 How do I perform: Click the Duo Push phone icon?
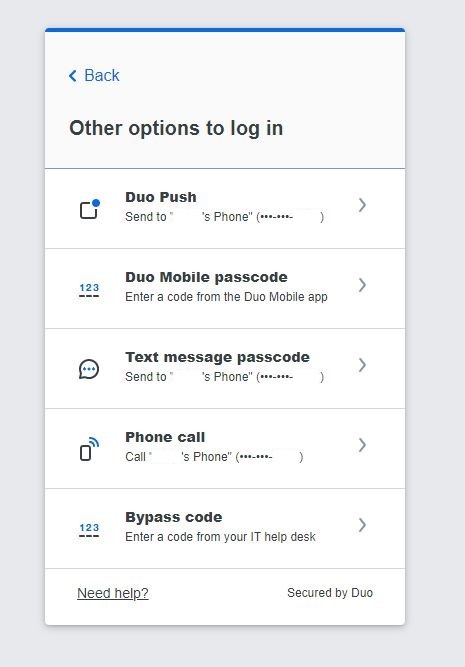click(x=90, y=208)
